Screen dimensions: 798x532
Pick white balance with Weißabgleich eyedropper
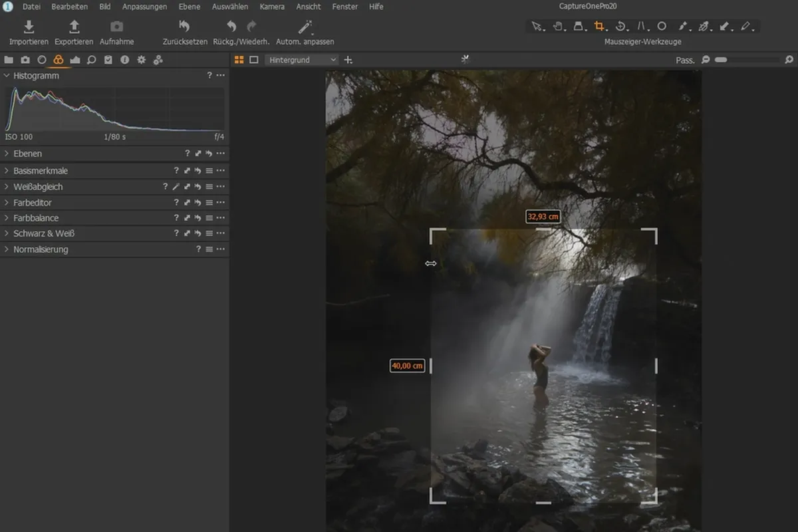coord(176,187)
